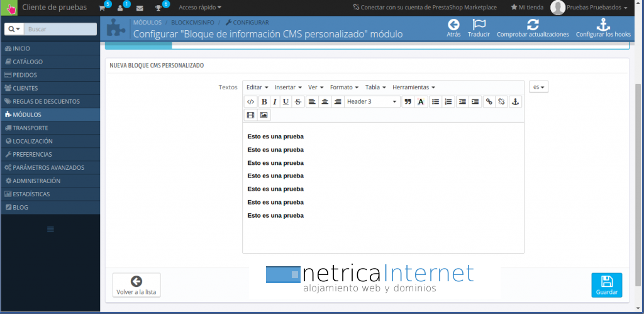The width and height of the screenshot is (644, 314).
Task: Expand Acceso rápido dropdown
Action: (200, 8)
